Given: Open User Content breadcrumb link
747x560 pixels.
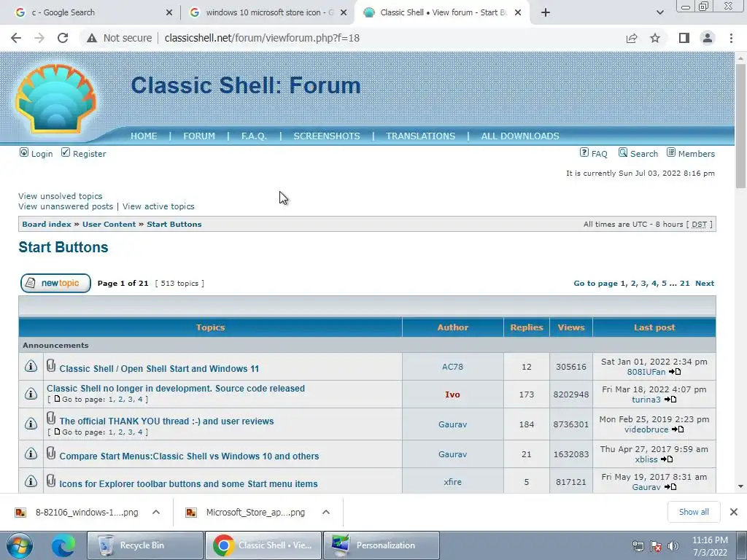Looking at the screenshot, I should (109, 225).
